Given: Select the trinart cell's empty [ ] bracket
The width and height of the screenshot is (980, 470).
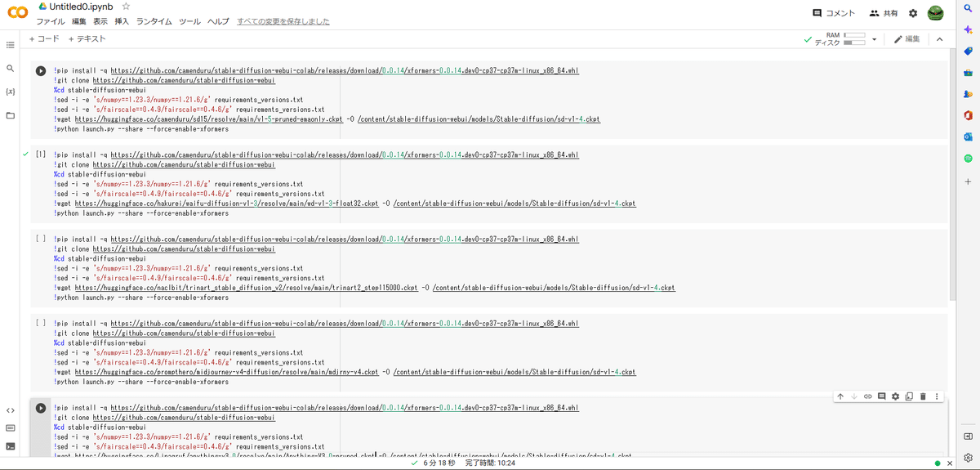Looking at the screenshot, I should tap(41, 239).
